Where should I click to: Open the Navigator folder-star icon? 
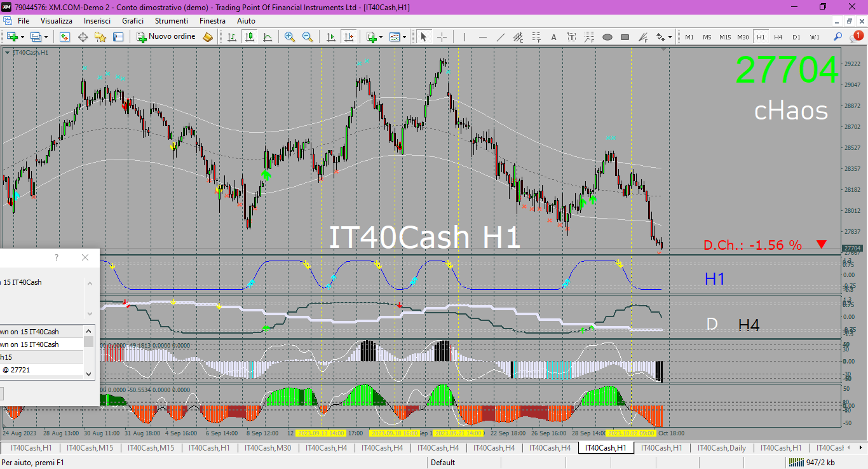click(x=100, y=37)
